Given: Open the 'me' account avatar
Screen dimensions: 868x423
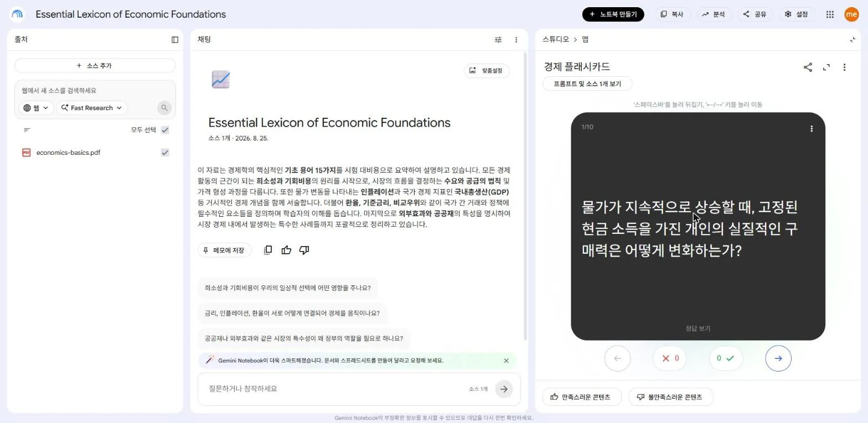Looking at the screenshot, I should [x=851, y=14].
